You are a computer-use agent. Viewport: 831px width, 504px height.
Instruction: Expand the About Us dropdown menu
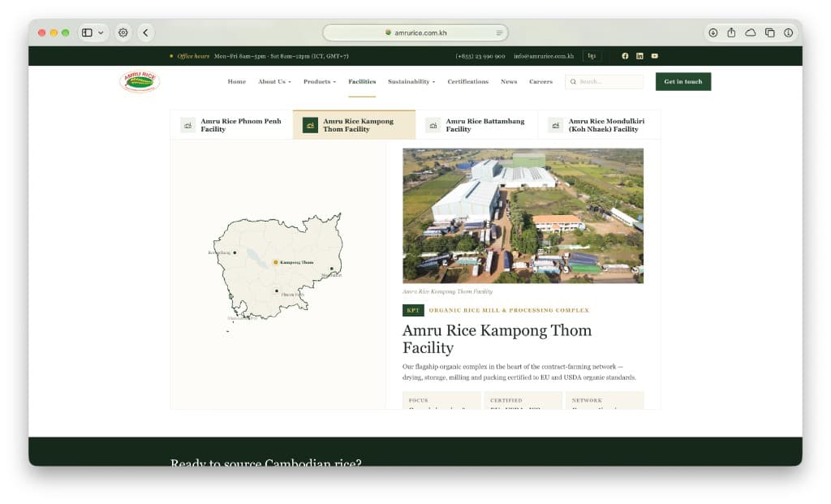[x=274, y=82]
